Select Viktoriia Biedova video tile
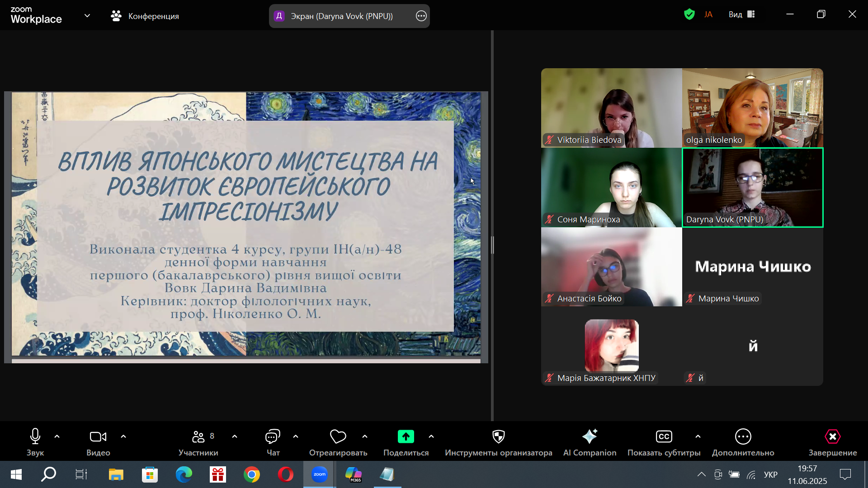868x488 pixels. click(611, 108)
